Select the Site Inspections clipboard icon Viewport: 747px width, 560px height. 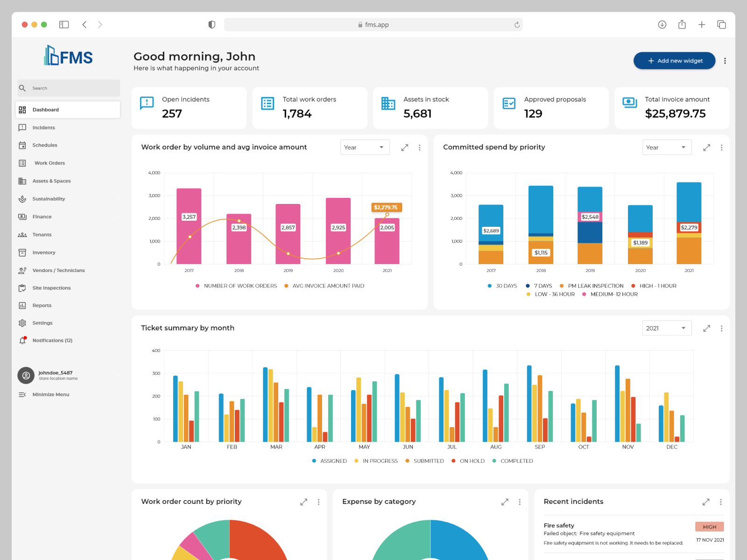coord(22,288)
